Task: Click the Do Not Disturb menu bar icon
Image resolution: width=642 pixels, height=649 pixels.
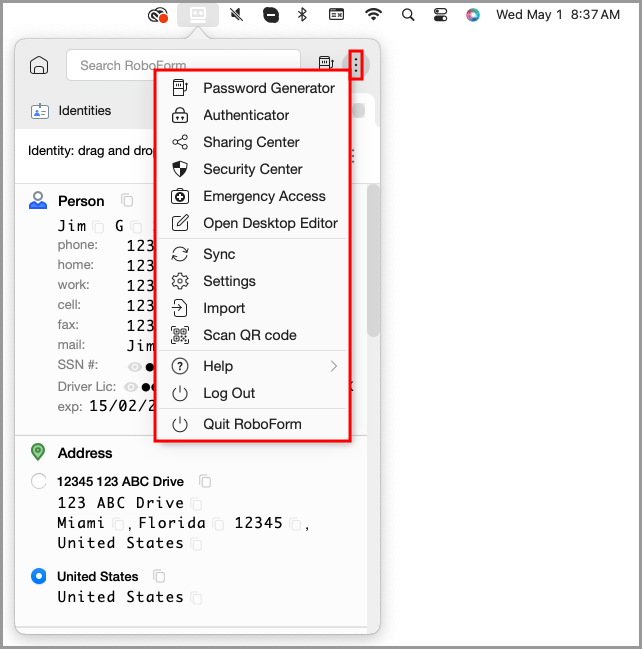Action: click(271, 15)
